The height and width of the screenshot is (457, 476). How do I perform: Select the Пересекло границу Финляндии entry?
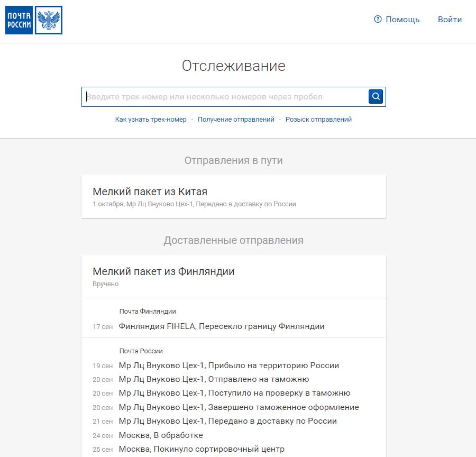point(221,326)
